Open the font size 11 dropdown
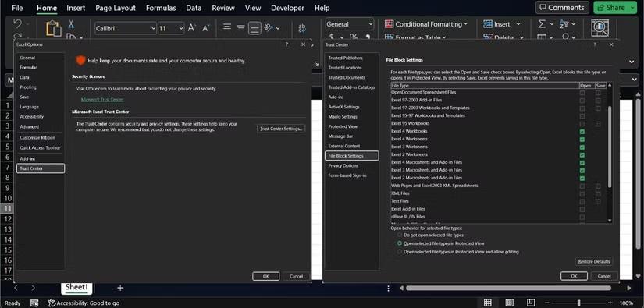Screen dimensions: 644x308 181,28
